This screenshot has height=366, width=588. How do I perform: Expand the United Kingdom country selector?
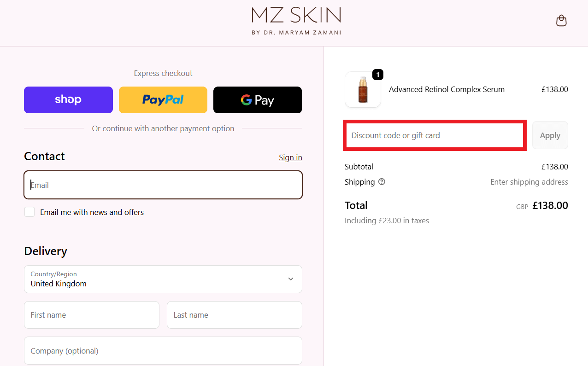(163, 279)
